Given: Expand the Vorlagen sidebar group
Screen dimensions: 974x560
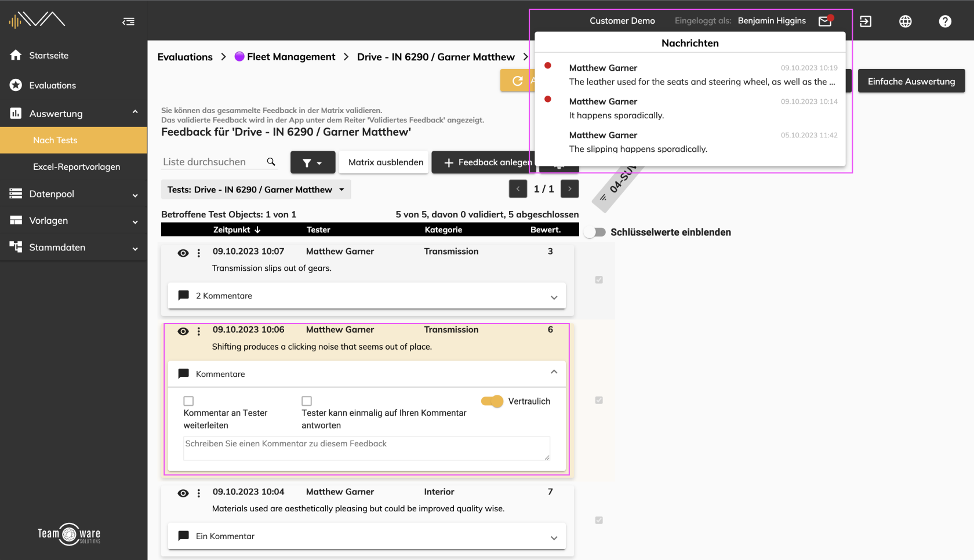Looking at the screenshot, I should [135, 222].
